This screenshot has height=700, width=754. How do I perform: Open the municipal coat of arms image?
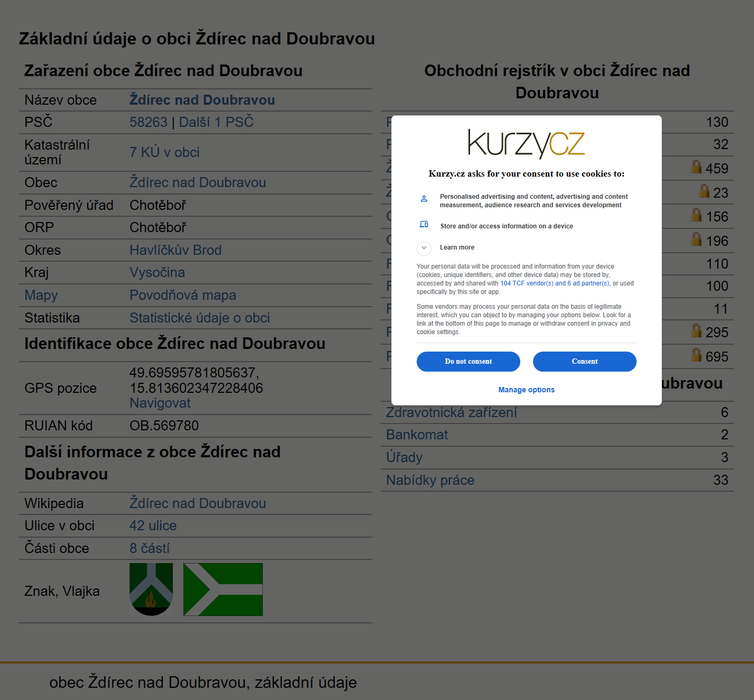[151, 590]
